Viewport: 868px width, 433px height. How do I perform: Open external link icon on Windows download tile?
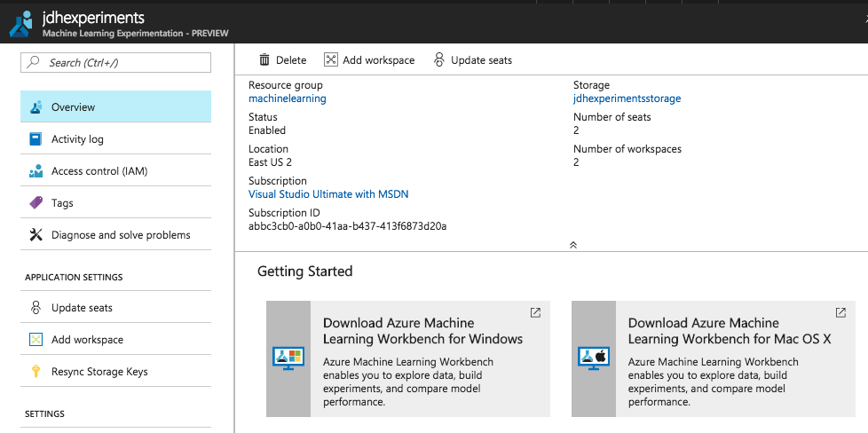[x=535, y=313]
